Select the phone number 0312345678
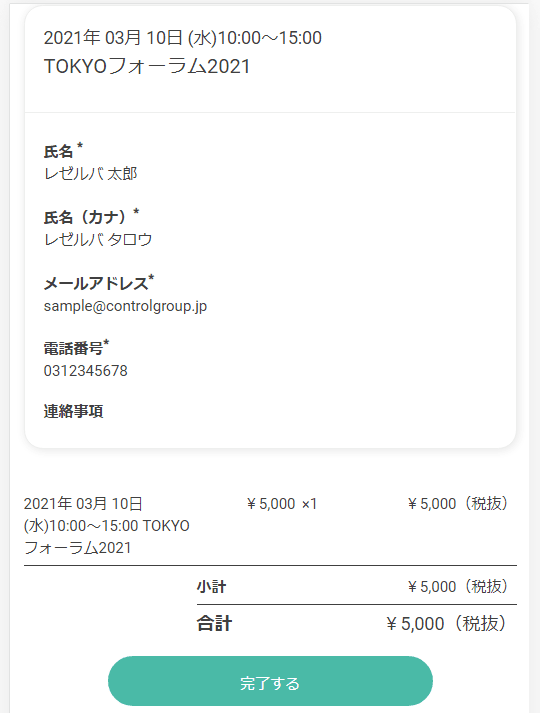 (x=85, y=371)
